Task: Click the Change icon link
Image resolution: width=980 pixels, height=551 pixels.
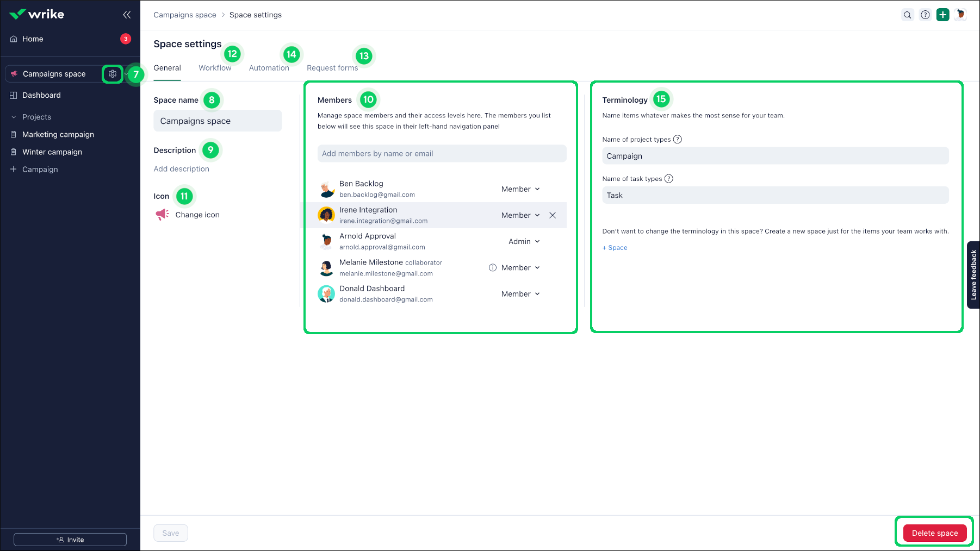Action: click(197, 215)
